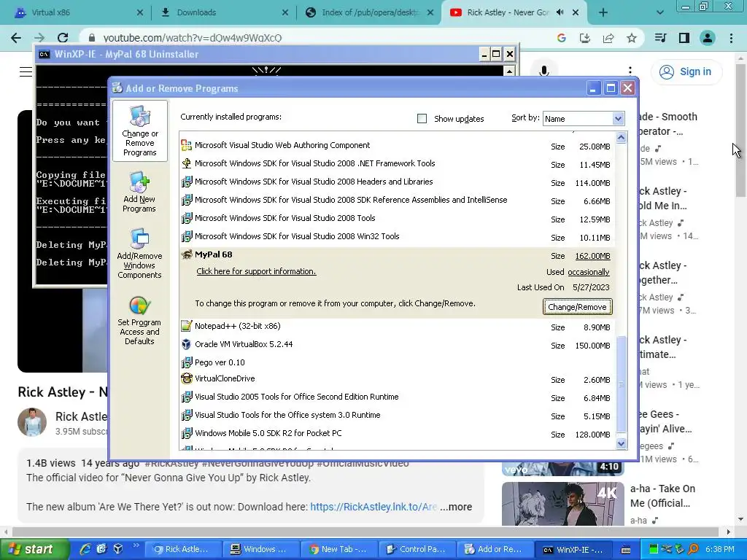Expand the video description with ...more
The width and height of the screenshot is (747, 560).
point(456,507)
